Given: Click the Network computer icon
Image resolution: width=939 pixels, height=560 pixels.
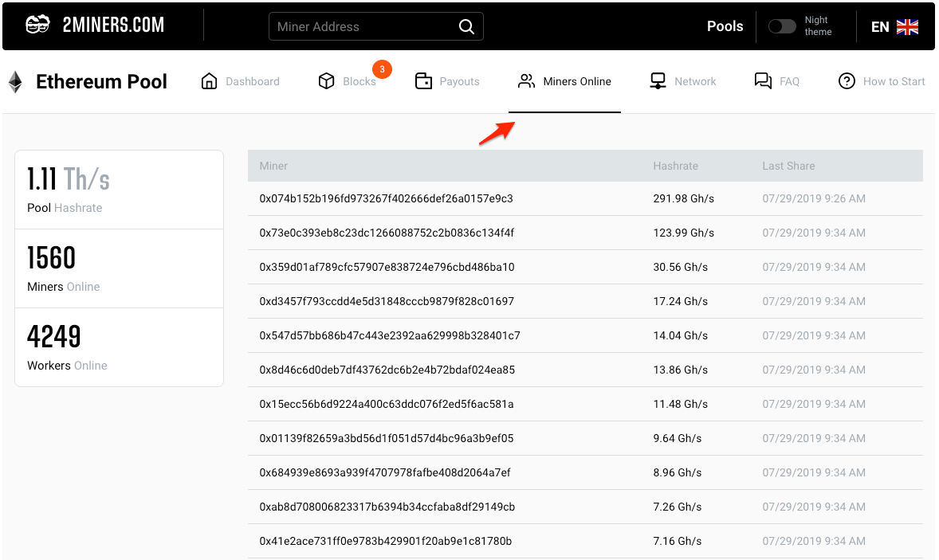Looking at the screenshot, I should tap(658, 81).
